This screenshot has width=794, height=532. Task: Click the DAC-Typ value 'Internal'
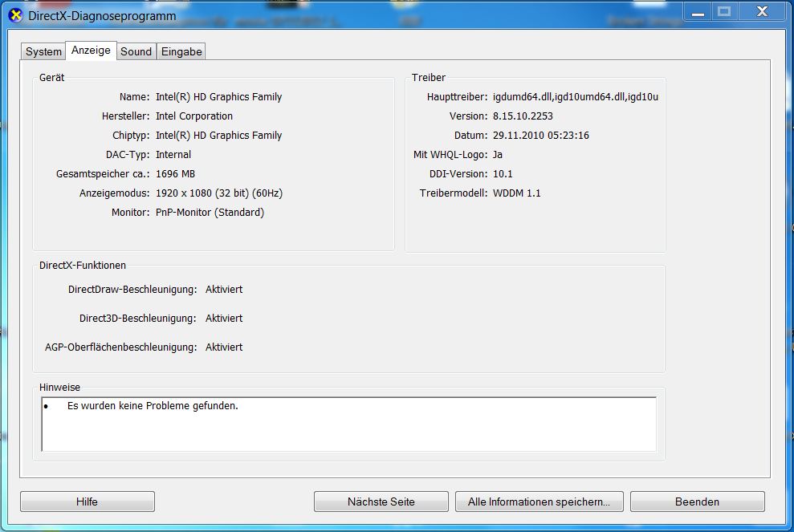coord(173,154)
